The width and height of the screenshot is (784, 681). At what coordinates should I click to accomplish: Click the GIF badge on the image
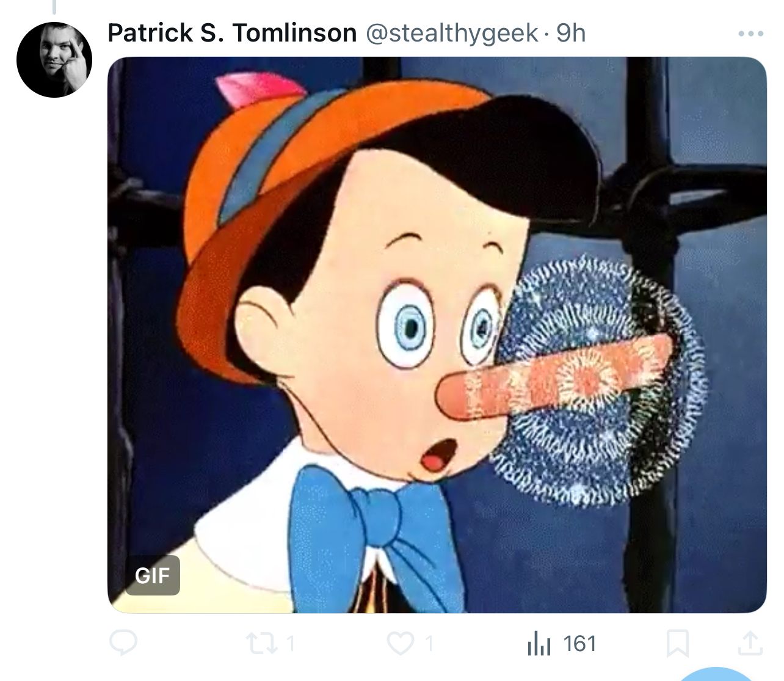[153, 575]
